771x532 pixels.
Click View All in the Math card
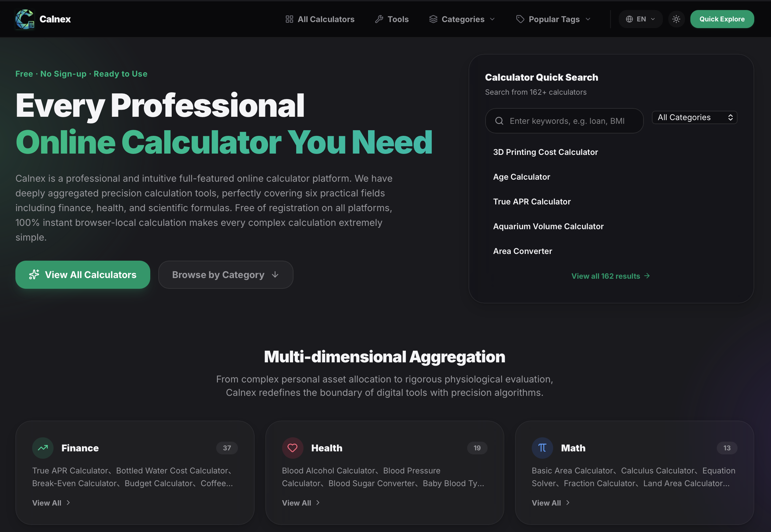click(x=551, y=503)
